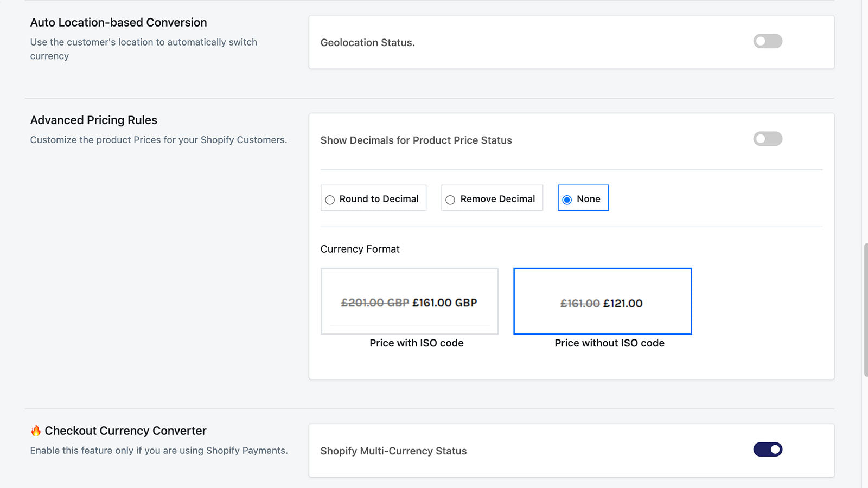Click the Checkout Currency Converter title
Image resolution: width=868 pixels, height=488 pixels.
tap(125, 431)
